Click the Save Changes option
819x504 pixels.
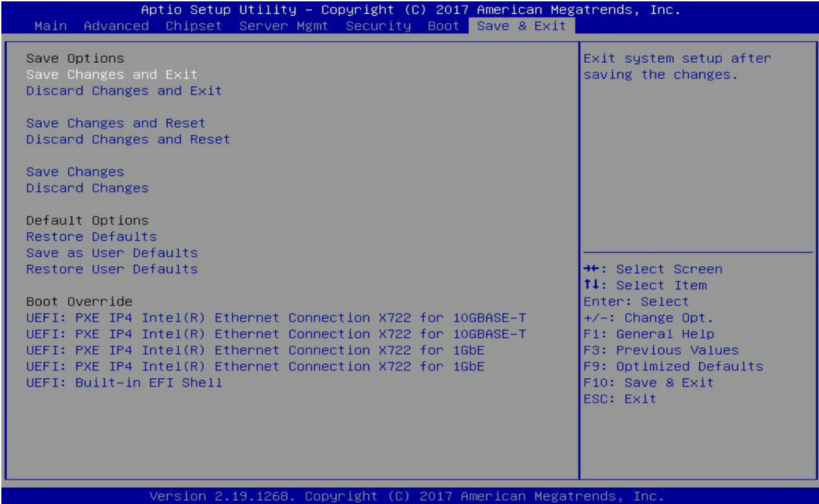click(x=75, y=172)
